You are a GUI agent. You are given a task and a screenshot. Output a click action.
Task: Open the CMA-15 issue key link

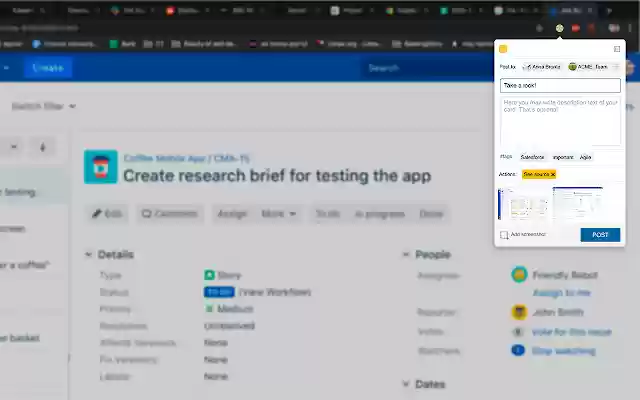click(232, 158)
